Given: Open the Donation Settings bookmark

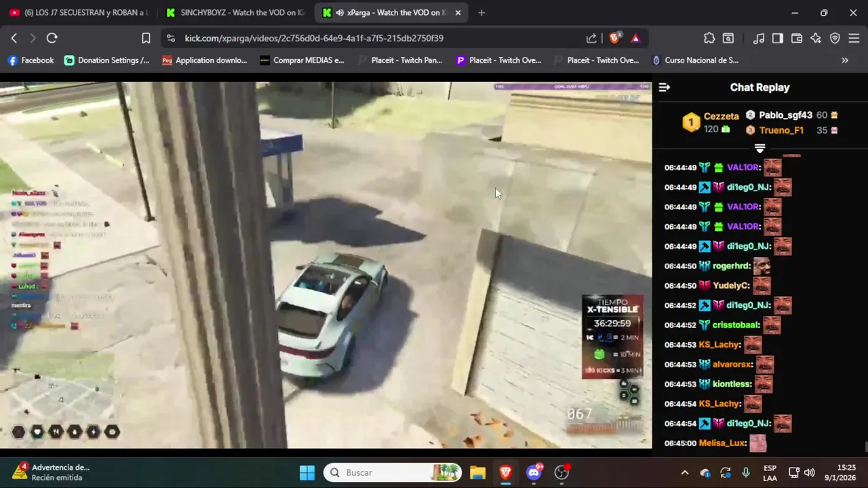Looking at the screenshot, I should pyautogui.click(x=106, y=60).
